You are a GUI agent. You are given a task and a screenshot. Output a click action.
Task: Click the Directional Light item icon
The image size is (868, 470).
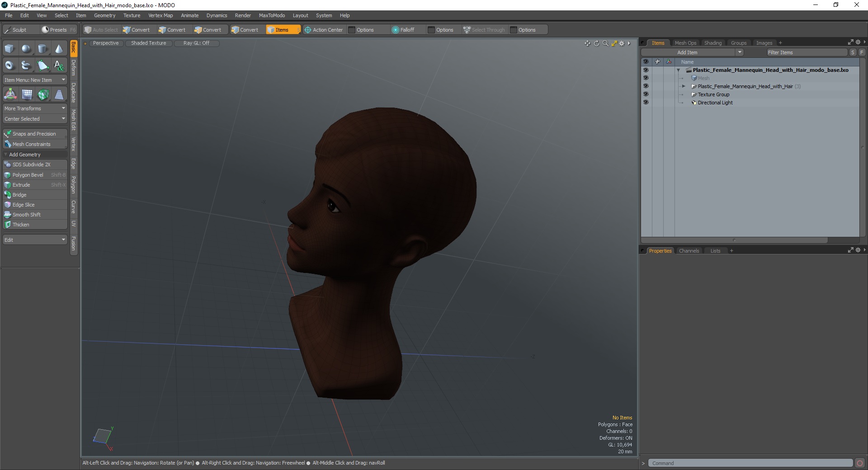coord(694,103)
